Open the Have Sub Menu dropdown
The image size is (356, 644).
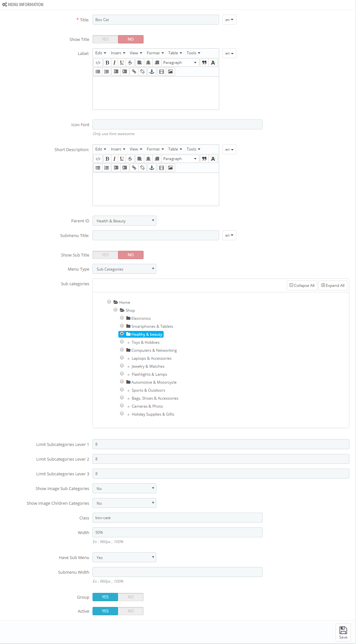pos(124,557)
